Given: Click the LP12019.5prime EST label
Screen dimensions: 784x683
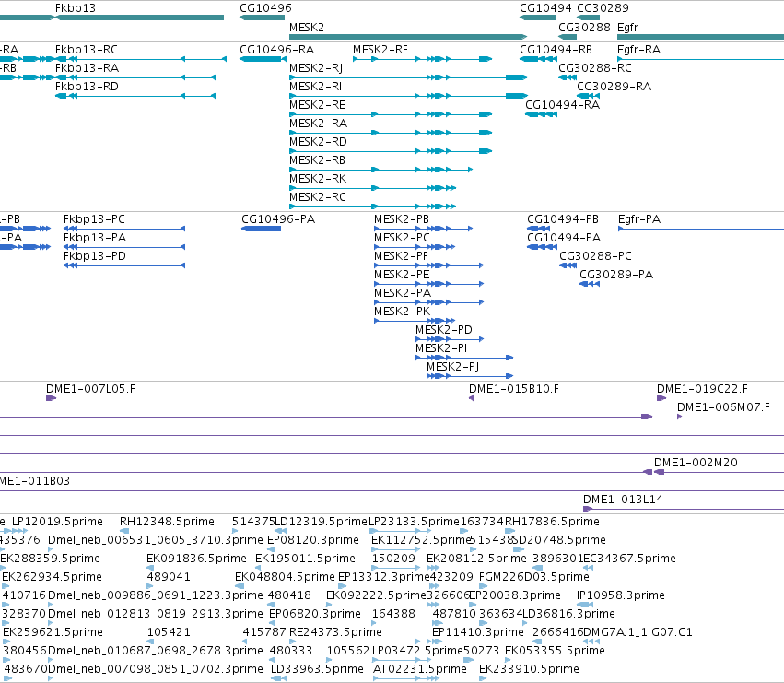Looking at the screenshot, I should (x=57, y=522).
